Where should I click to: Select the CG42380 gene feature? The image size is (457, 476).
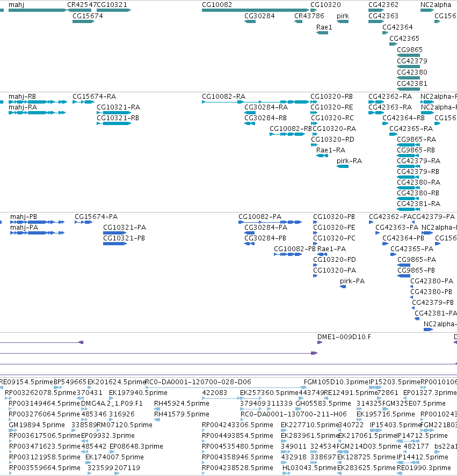408,78
